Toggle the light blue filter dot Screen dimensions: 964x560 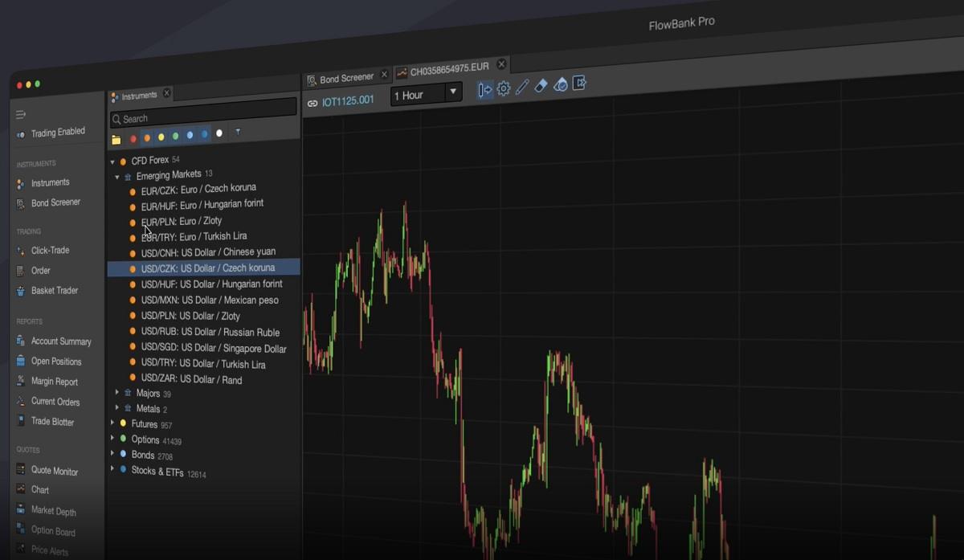coord(190,136)
